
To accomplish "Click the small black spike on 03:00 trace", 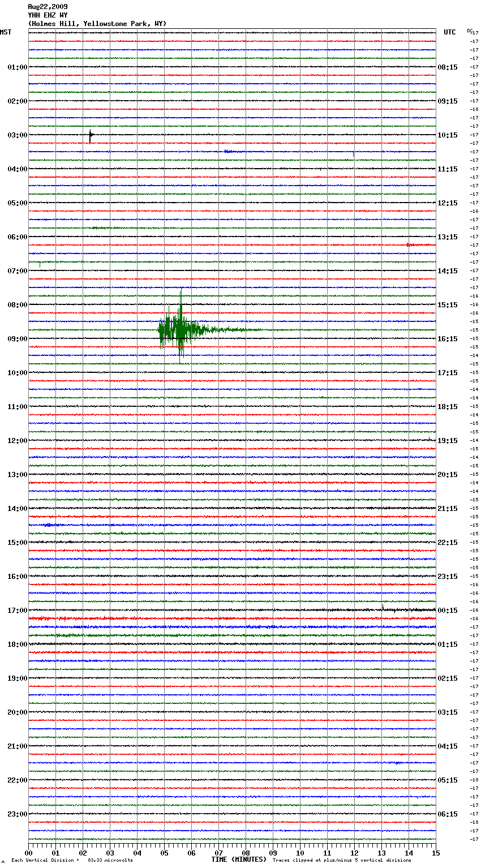I will [90, 135].
